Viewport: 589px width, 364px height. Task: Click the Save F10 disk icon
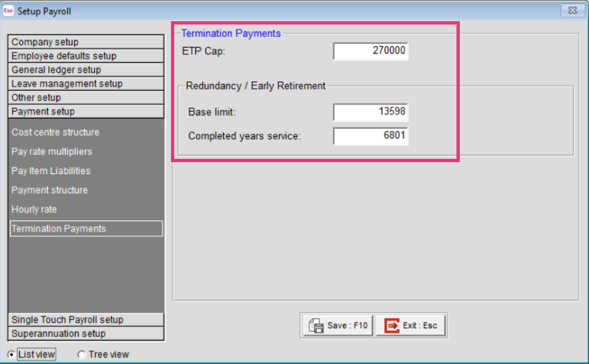(x=316, y=326)
